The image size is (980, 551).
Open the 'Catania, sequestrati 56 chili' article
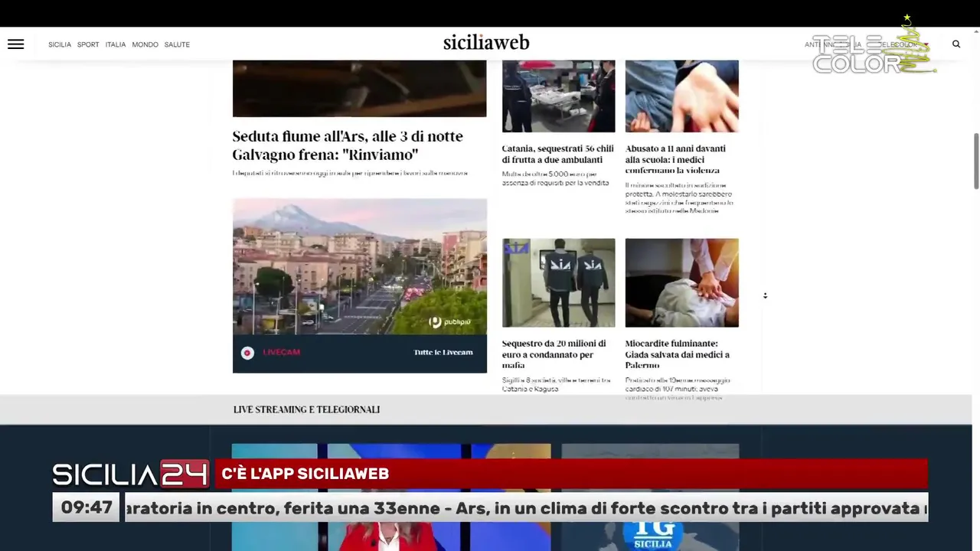coord(558,154)
